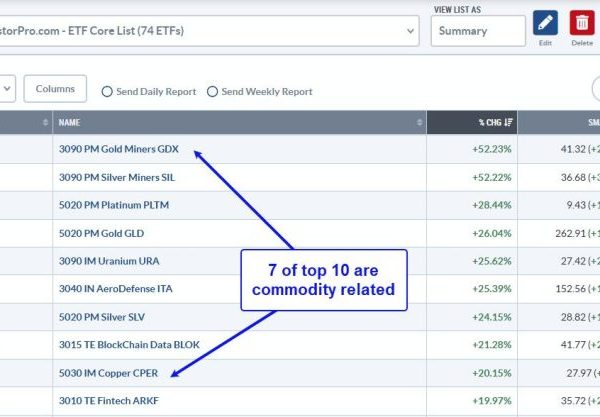Click the % CHG descending sort icon
The image size is (600, 417).
pyautogui.click(x=509, y=123)
